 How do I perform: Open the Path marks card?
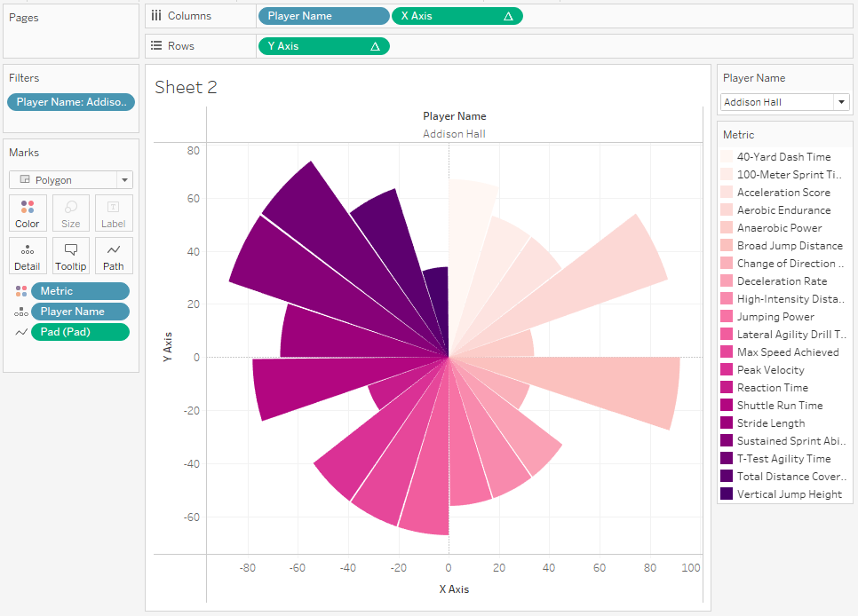point(114,256)
